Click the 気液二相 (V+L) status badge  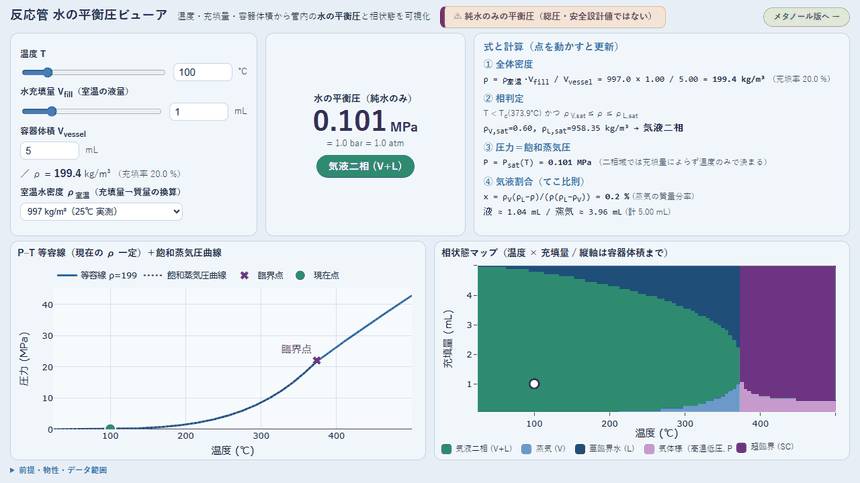[x=365, y=166]
